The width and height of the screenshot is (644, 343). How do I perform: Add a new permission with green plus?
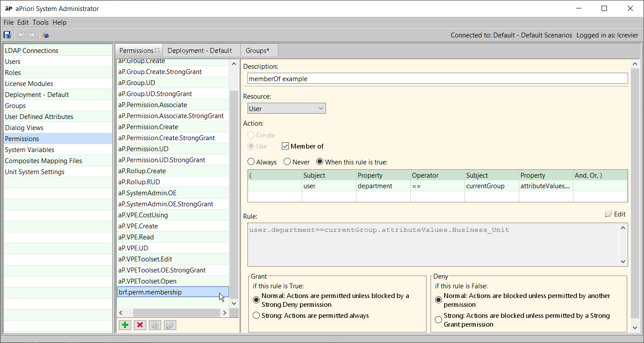tap(125, 325)
